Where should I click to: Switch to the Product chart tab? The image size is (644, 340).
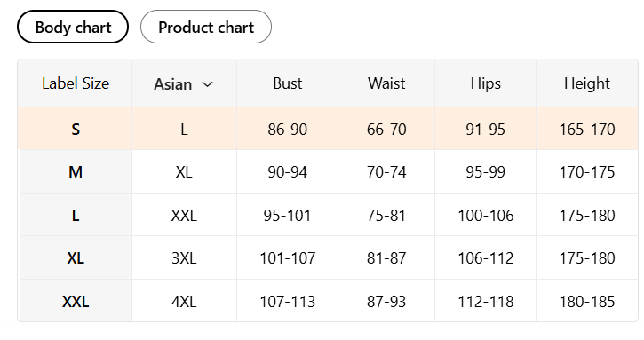point(206,28)
